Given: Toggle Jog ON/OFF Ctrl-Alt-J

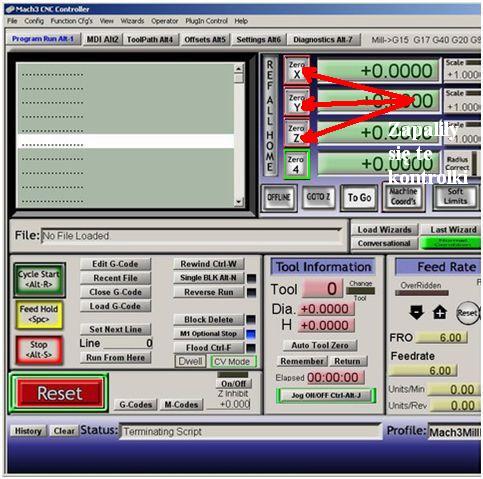Looking at the screenshot, I should (x=326, y=396).
